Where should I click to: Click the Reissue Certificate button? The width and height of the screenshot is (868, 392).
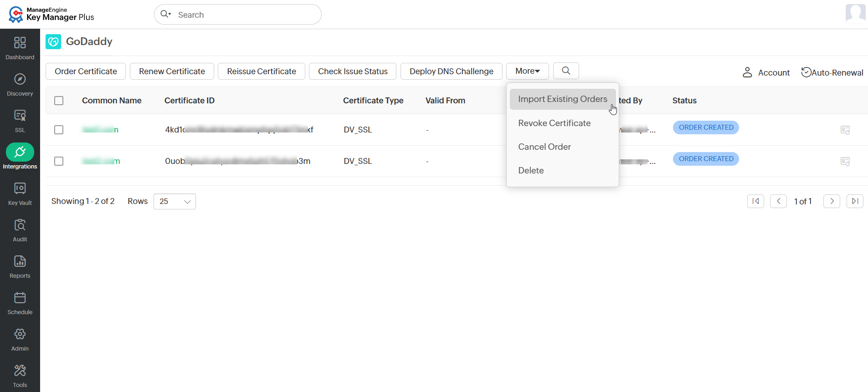[x=262, y=71]
